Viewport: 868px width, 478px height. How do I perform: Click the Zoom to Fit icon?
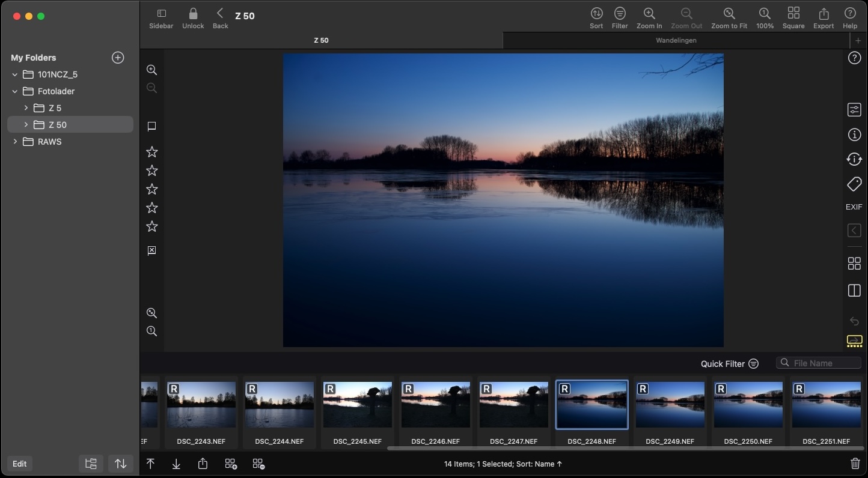tap(729, 14)
